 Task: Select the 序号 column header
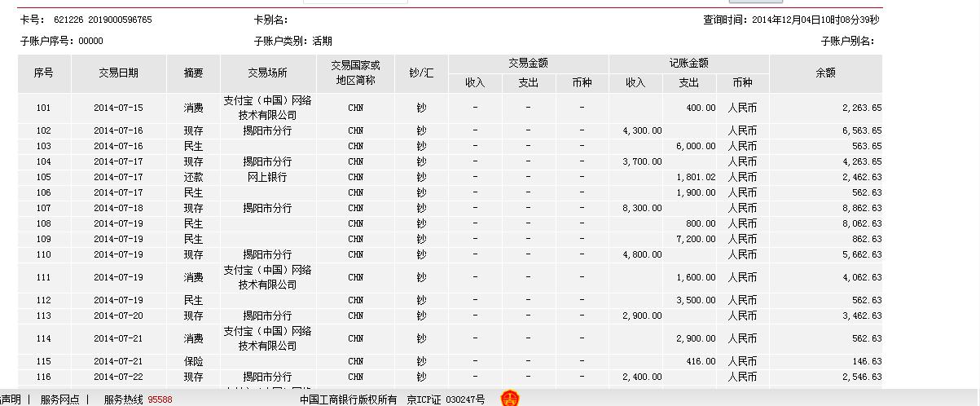pos(44,73)
